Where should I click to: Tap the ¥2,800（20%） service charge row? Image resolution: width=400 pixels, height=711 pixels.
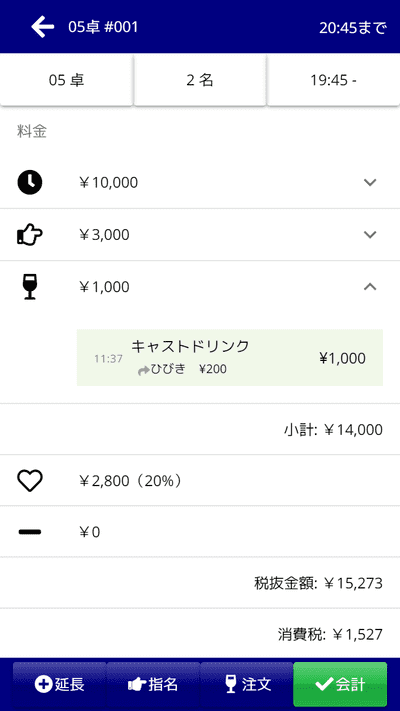pyautogui.click(x=200, y=481)
